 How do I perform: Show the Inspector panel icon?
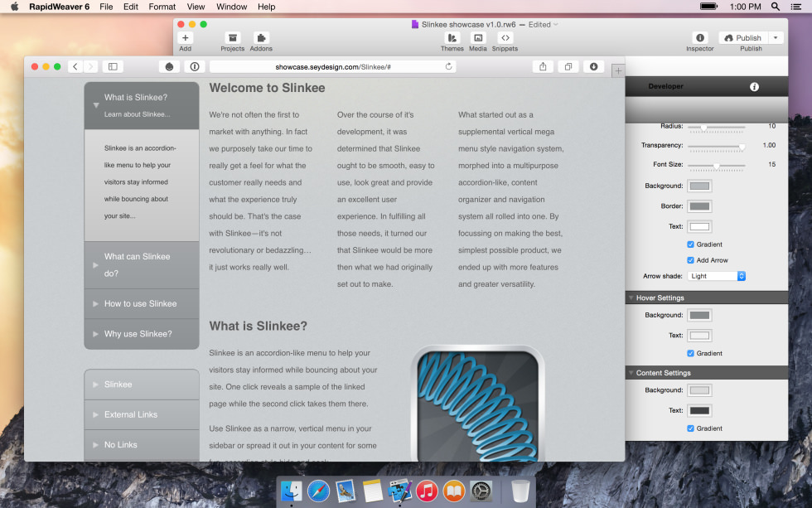[700, 38]
